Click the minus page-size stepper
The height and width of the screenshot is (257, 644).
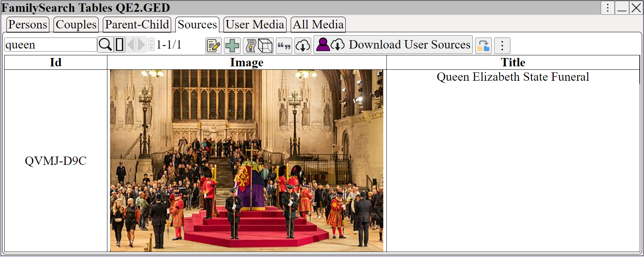[x=151, y=41]
